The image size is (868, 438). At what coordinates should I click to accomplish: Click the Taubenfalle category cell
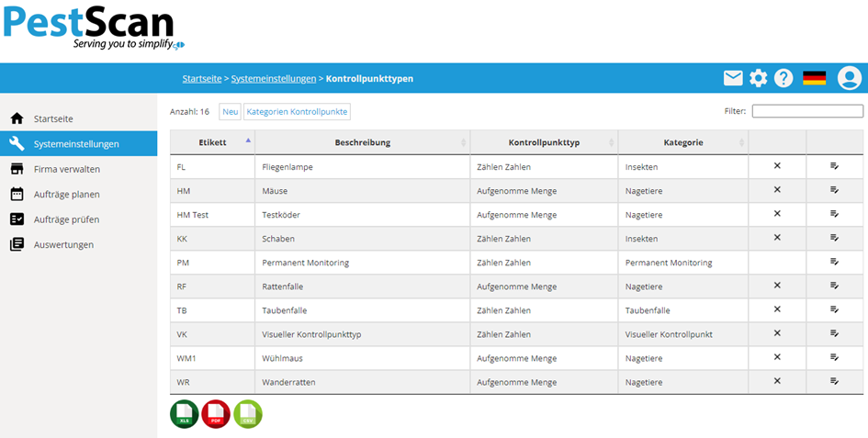683,310
